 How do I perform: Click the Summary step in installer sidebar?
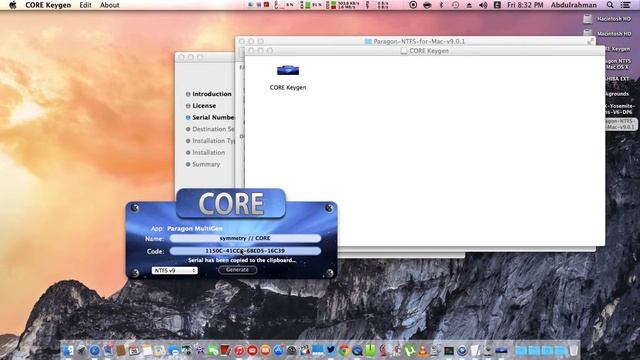(x=206, y=164)
